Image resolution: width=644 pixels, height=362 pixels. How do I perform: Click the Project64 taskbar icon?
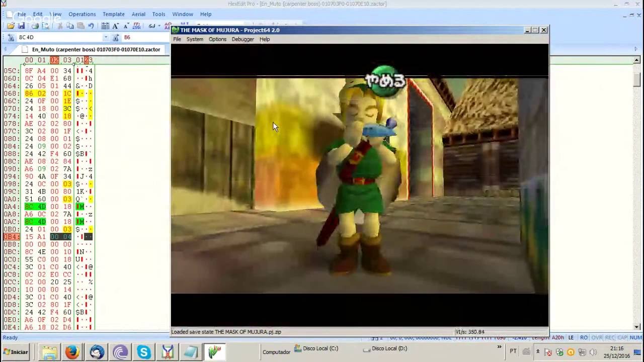click(x=215, y=352)
